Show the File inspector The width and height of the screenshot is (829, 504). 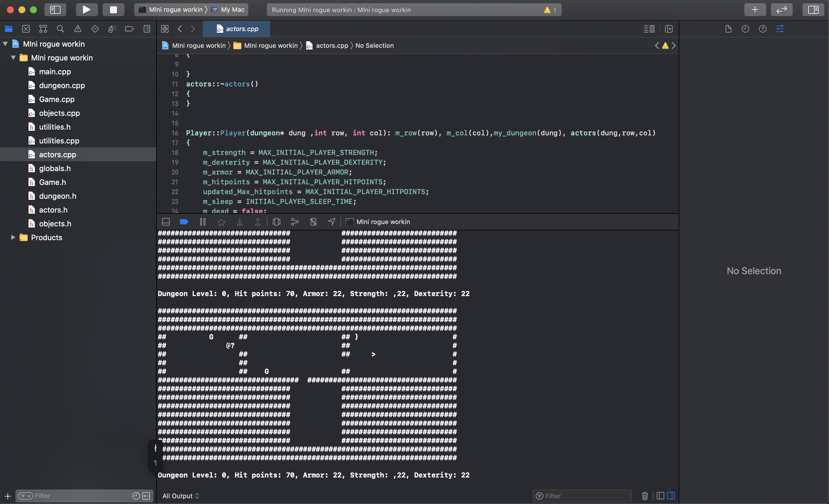[728, 29]
